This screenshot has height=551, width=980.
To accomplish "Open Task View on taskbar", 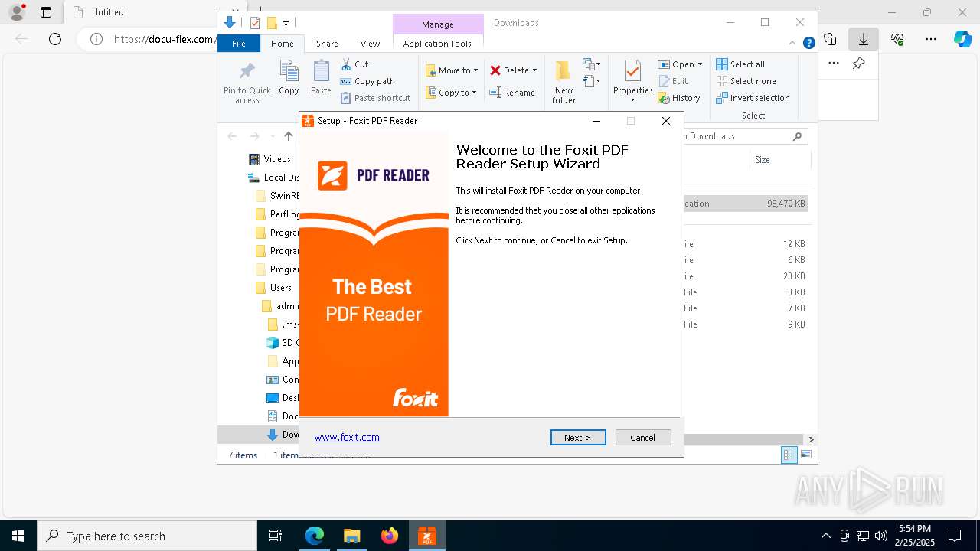I will 276,536.
